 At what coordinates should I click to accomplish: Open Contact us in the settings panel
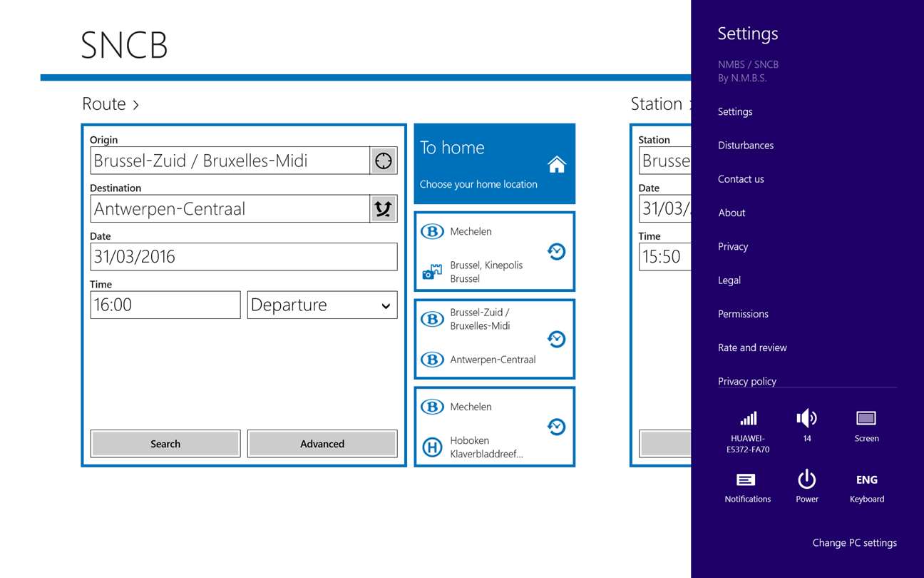point(741,179)
